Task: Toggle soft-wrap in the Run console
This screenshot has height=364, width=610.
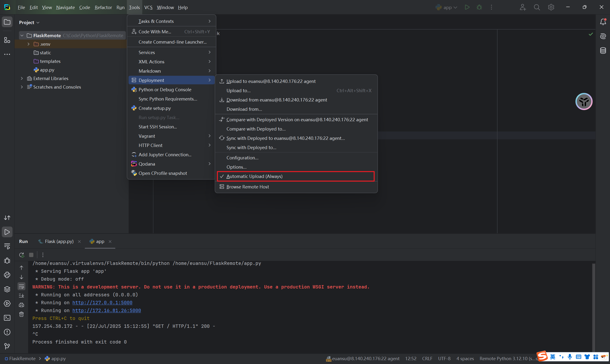Action: click(22, 286)
